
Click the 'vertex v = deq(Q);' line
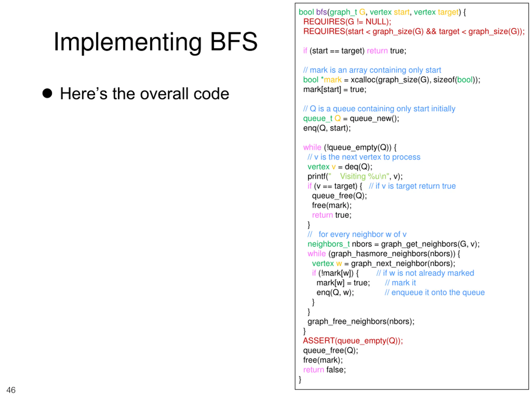pyautogui.click(x=340, y=167)
